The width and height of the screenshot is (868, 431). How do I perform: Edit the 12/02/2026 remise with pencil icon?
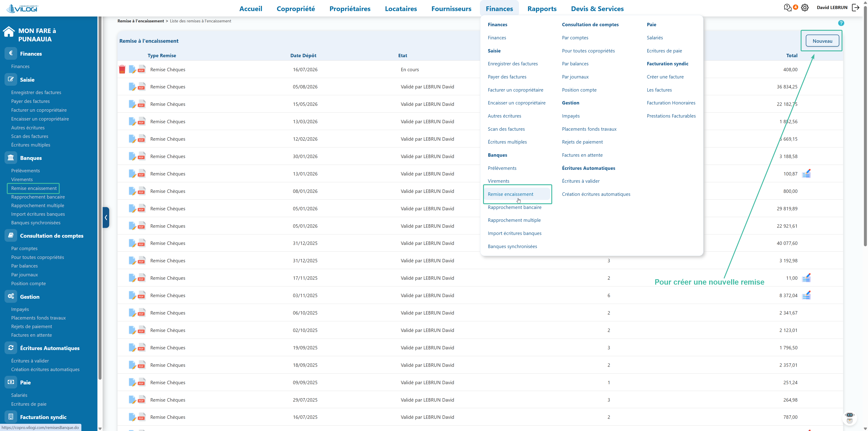132,139
